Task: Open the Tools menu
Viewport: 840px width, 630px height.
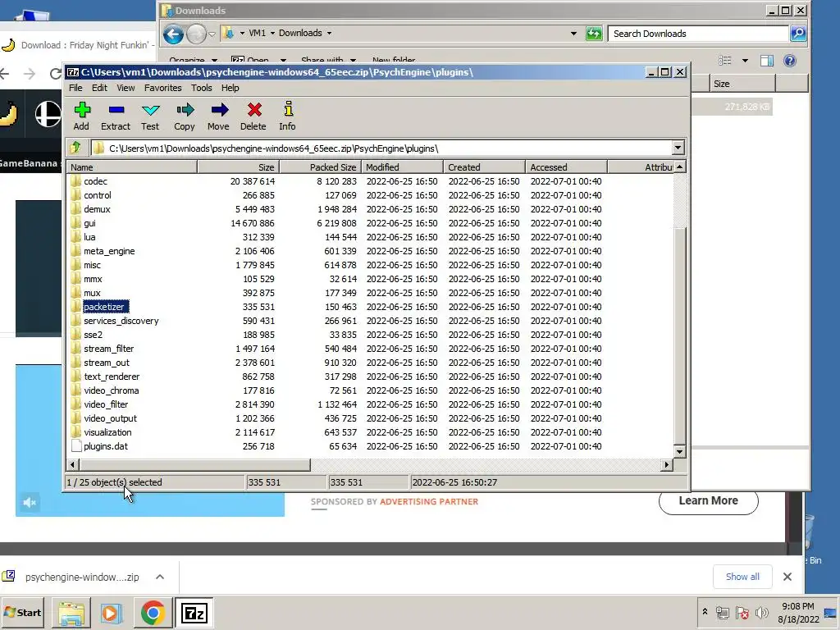Action: (202, 88)
